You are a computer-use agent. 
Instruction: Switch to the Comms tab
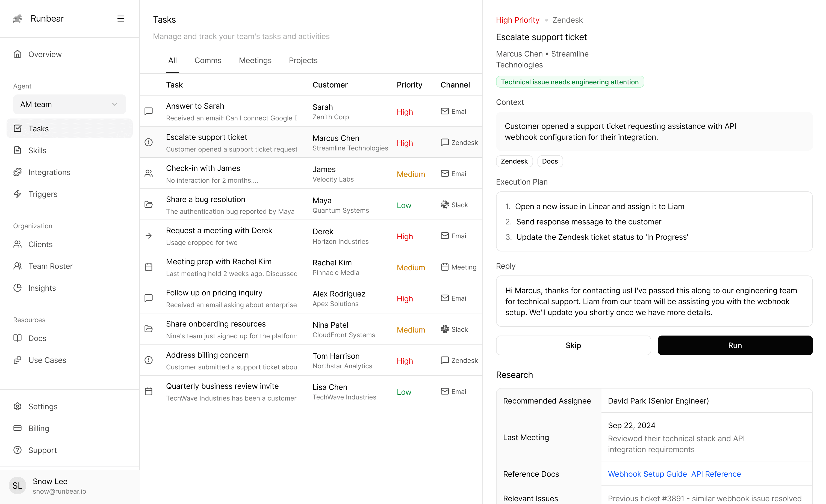tap(208, 60)
